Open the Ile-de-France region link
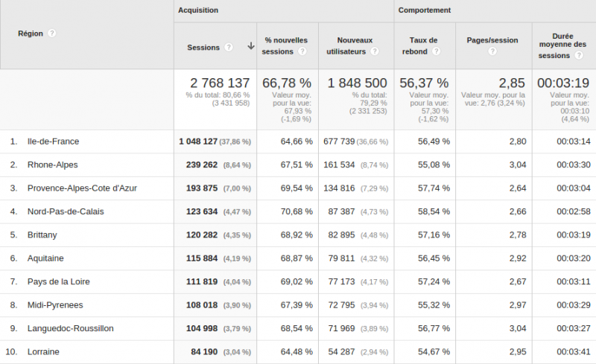Viewport: 596px width, 364px height. pos(53,141)
